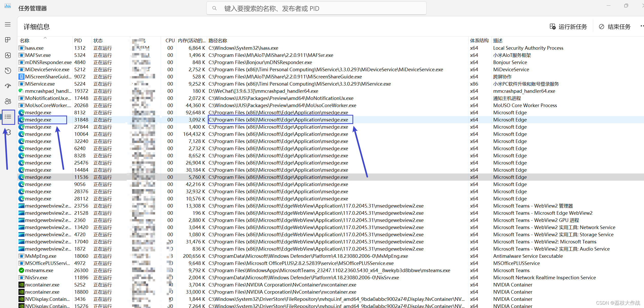Sort by the 名称 column header
The width and height of the screenshot is (644, 308).
tap(25, 40)
